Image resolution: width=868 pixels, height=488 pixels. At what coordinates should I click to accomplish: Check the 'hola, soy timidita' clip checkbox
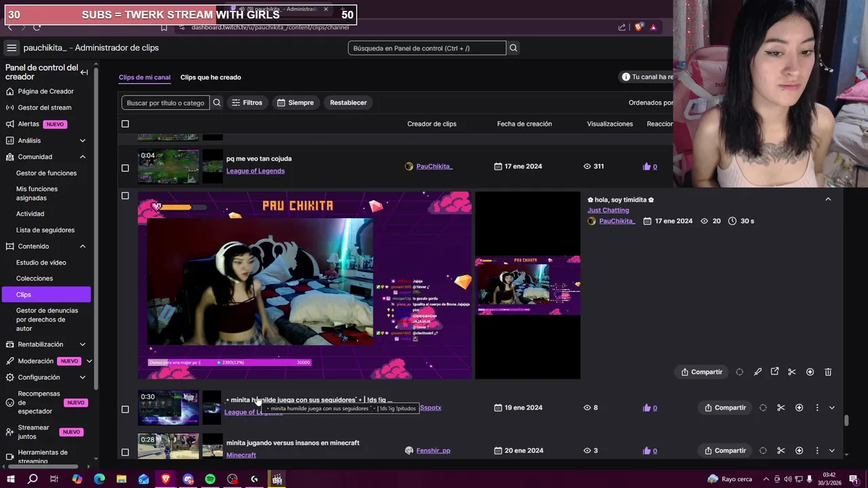coord(125,196)
